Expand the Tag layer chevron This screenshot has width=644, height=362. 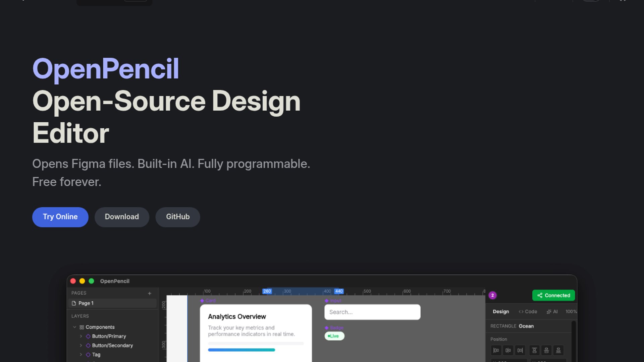(x=81, y=354)
